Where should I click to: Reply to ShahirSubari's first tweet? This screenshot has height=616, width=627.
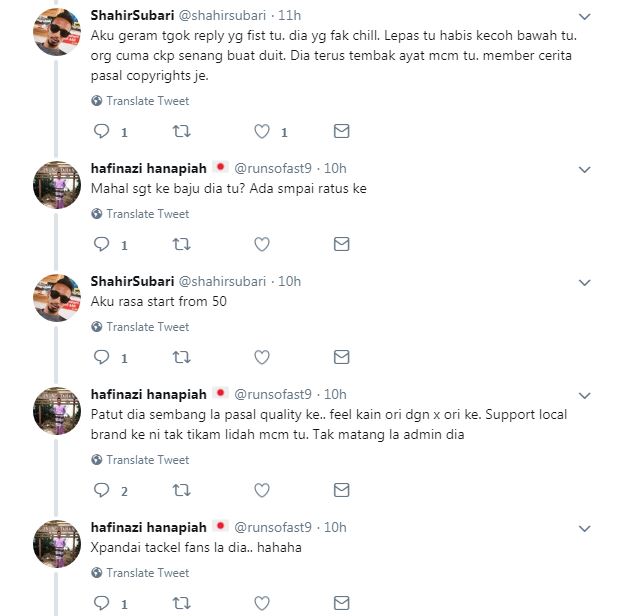101,131
